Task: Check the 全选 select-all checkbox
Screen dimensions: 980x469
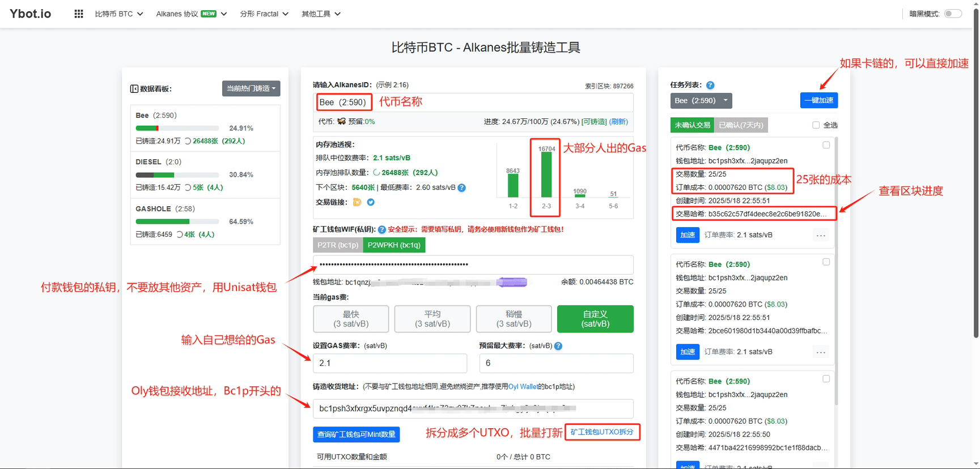Action: (x=816, y=125)
